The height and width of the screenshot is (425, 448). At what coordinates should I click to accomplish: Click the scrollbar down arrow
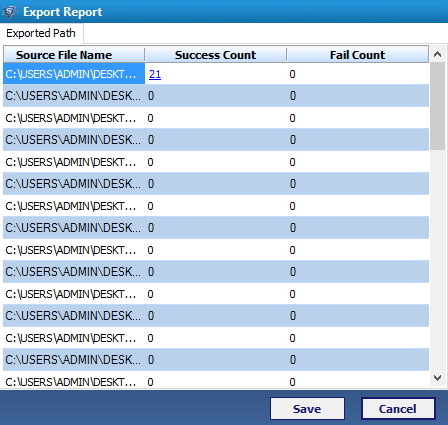(x=437, y=378)
